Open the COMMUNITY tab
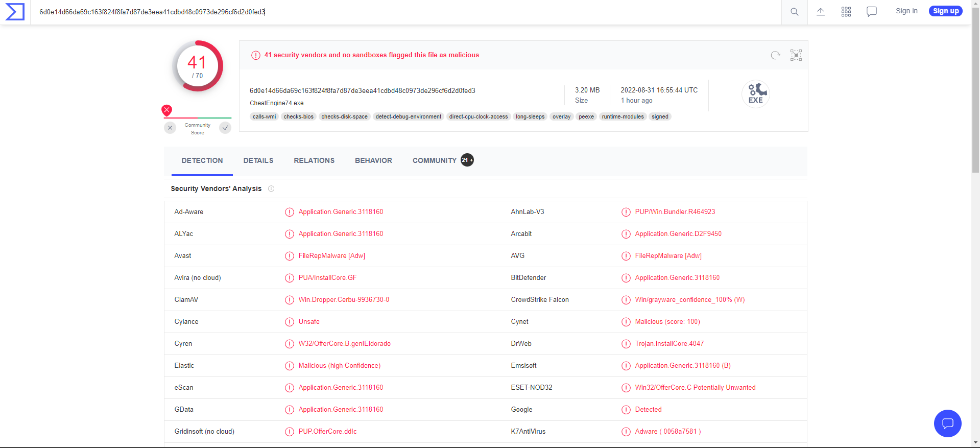Viewport: 980px width, 448px height. pos(443,160)
